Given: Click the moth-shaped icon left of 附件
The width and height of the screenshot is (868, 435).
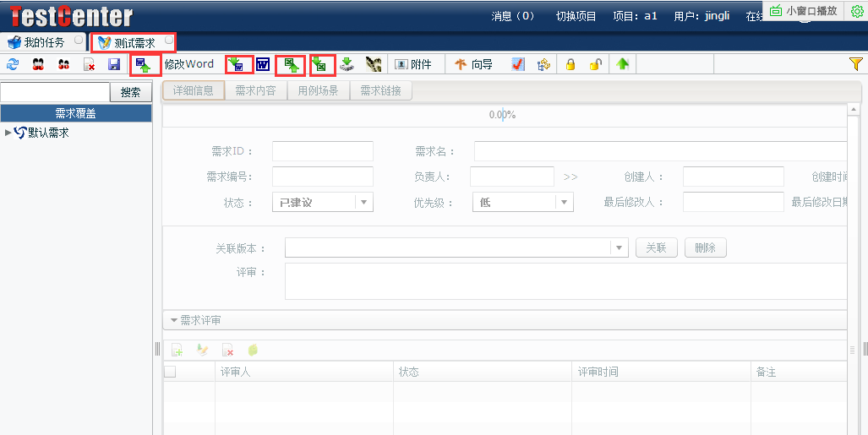Looking at the screenshot, I should pos(373,65).
